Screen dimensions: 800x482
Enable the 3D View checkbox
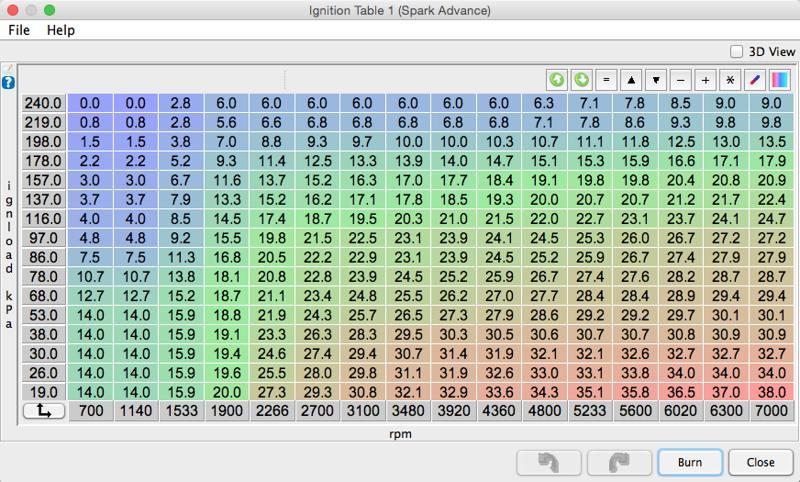tap(737, 51)
